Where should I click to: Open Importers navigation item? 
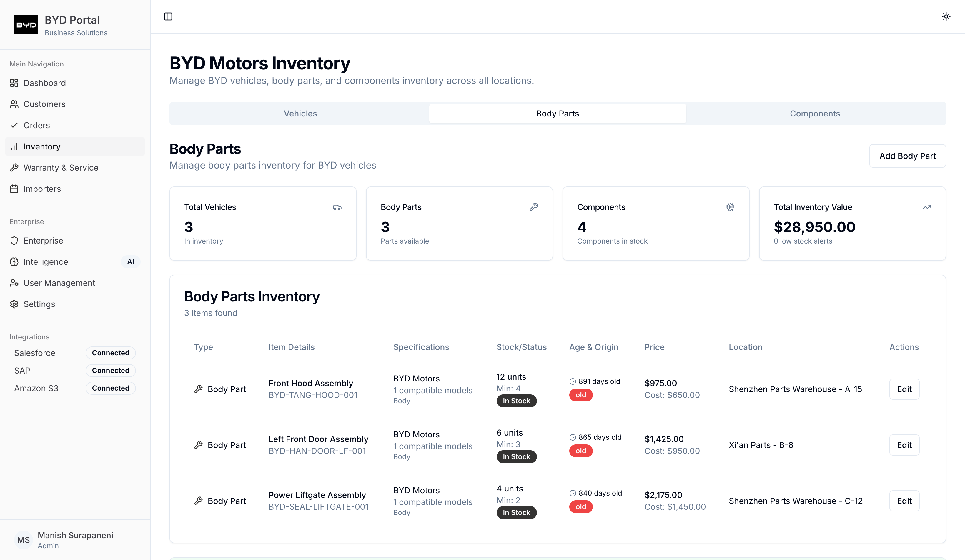75,189
